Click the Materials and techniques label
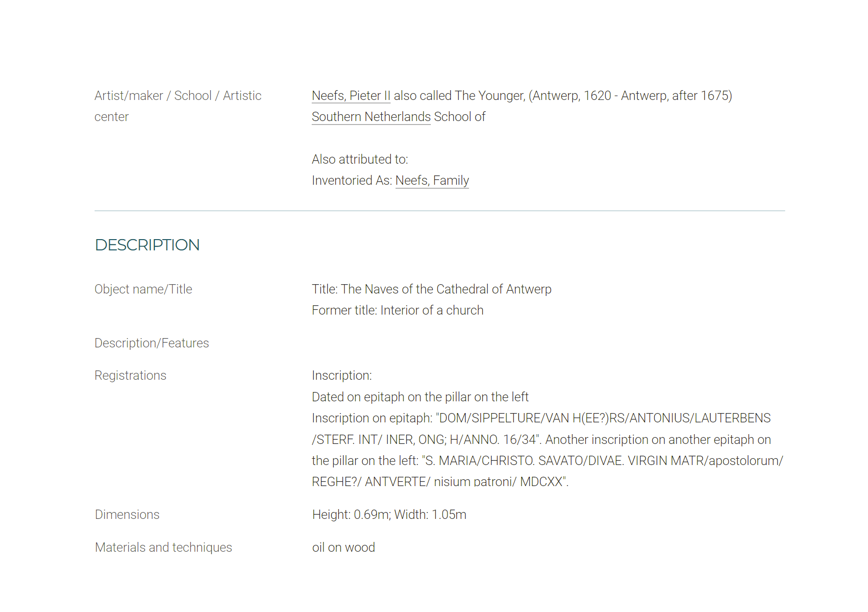Viewport: 868px width, 612px height. 163,547
